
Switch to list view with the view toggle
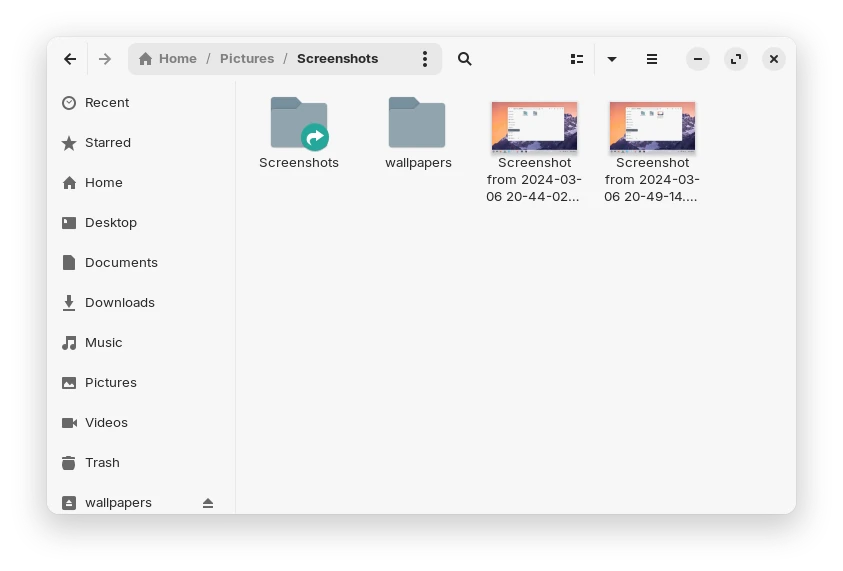[577, 59]
